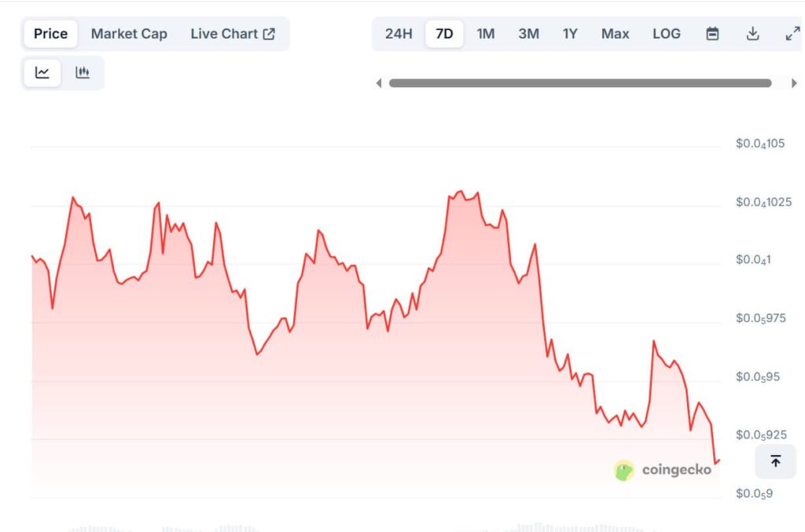Switch to the candlestick chart icon
This screenshot has width=805, height=532.
pyautogui.click(x=83, y=73)
